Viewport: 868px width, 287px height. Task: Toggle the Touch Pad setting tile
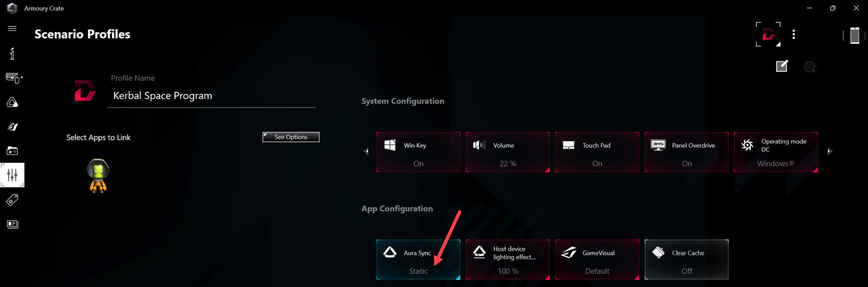point(597,152)
